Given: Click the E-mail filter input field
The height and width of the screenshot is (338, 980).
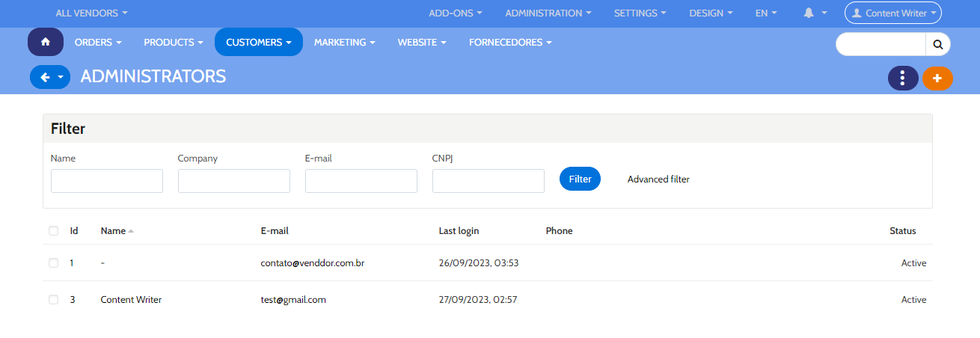Looking at the screenshot, I should click(x=361, y=181).
